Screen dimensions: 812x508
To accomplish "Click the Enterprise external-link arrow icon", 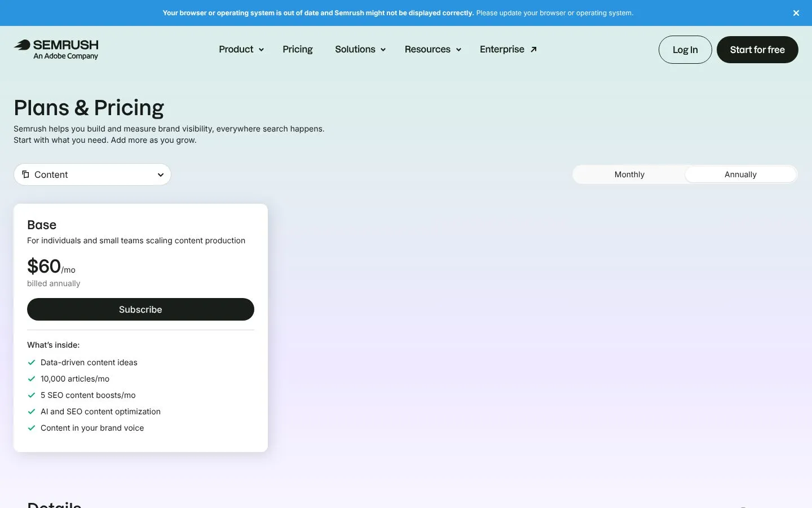I will [533, 50].
